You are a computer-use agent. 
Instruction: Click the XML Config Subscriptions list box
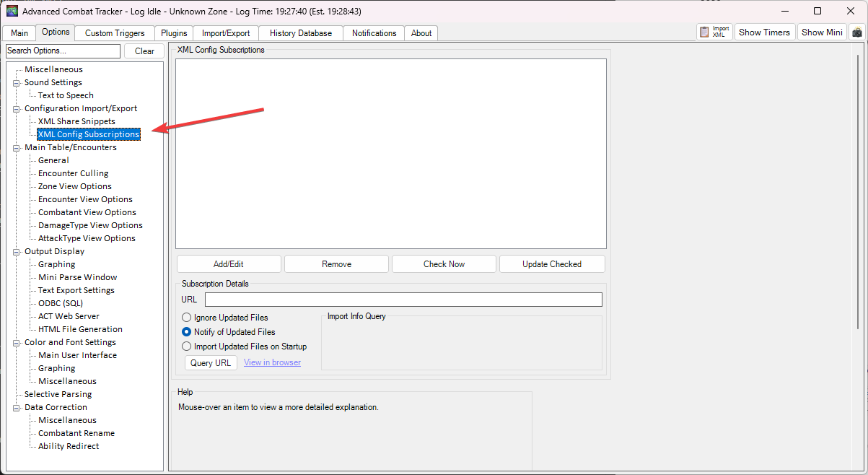click(391, 154)
